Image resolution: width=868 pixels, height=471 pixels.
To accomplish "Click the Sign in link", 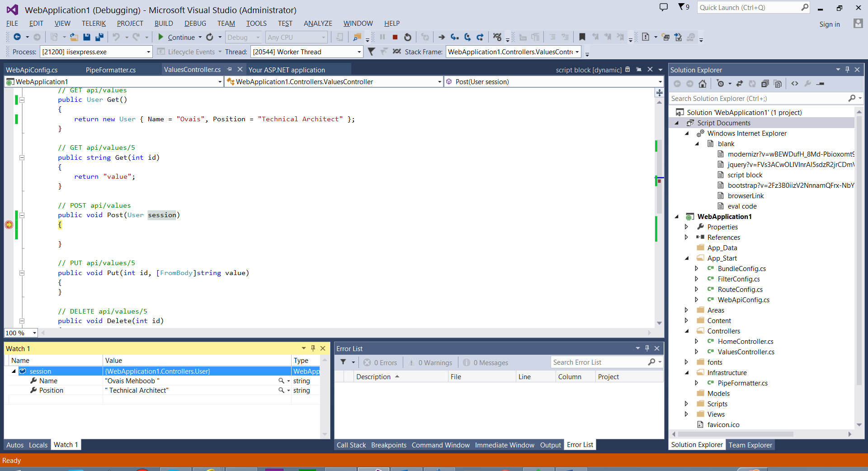I will coord(830,24).
